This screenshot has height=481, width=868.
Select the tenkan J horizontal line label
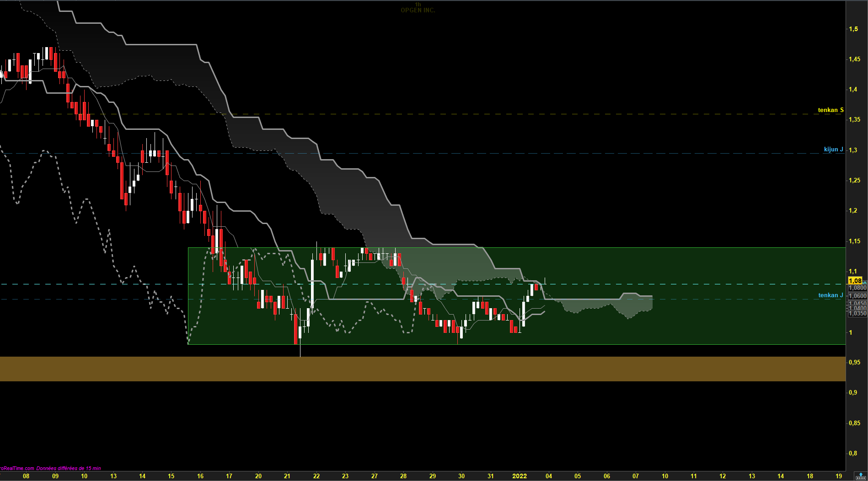830,295
